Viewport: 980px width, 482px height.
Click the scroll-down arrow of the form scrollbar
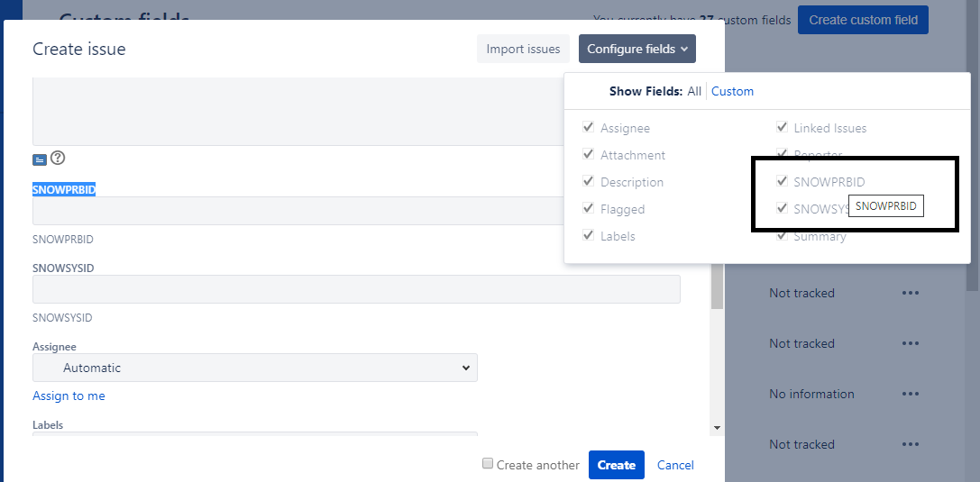point(717,427)
